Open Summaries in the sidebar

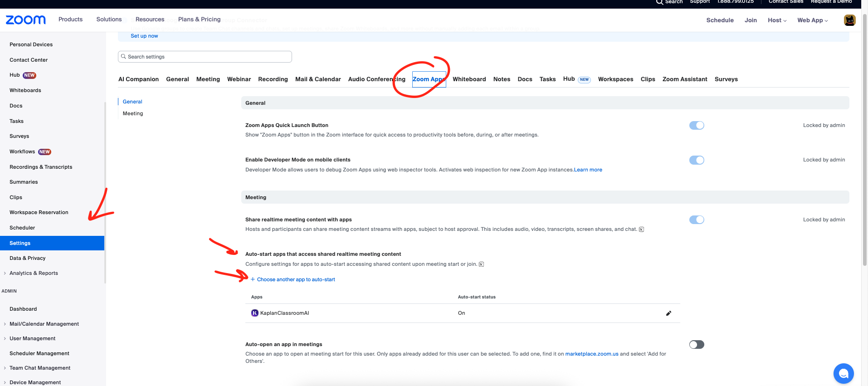24,182
